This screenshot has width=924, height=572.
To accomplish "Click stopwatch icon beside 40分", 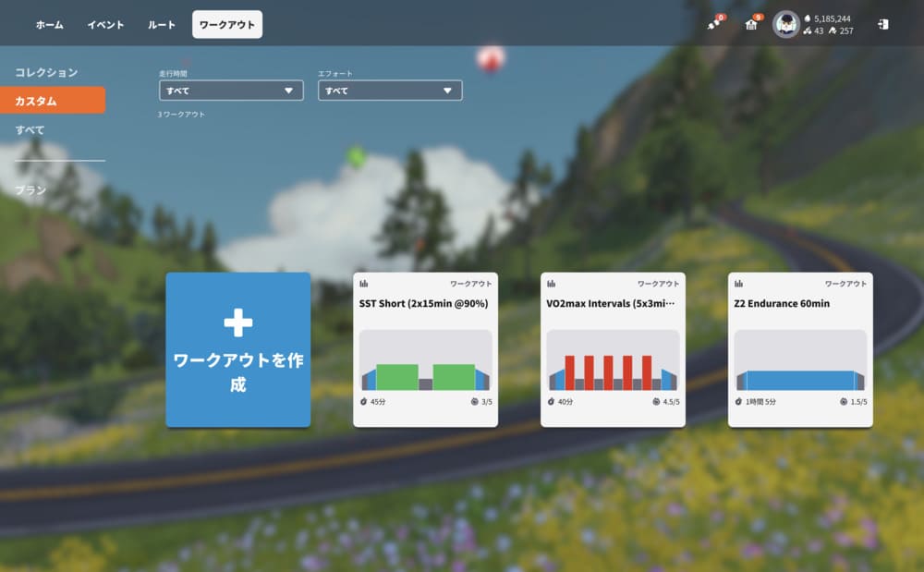I will coord(551,402).
